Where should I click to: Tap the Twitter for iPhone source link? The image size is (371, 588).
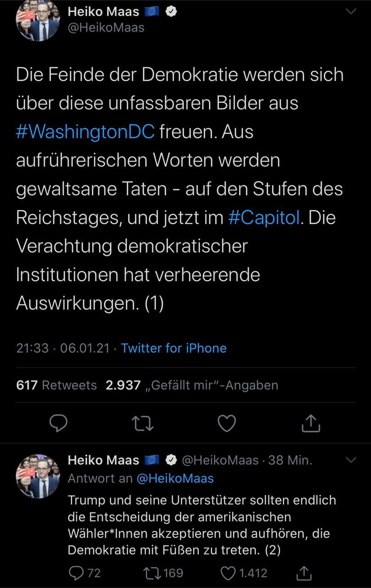(174, 348)
